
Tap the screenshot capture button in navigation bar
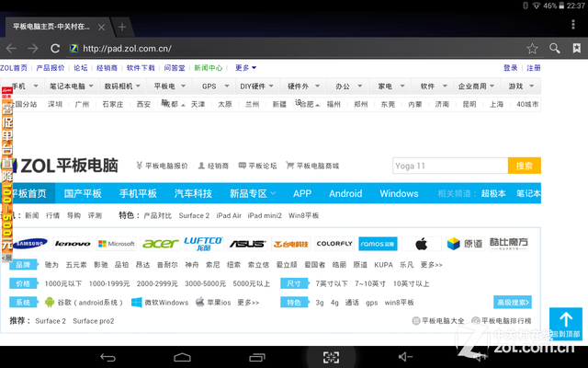click(331, 357)
